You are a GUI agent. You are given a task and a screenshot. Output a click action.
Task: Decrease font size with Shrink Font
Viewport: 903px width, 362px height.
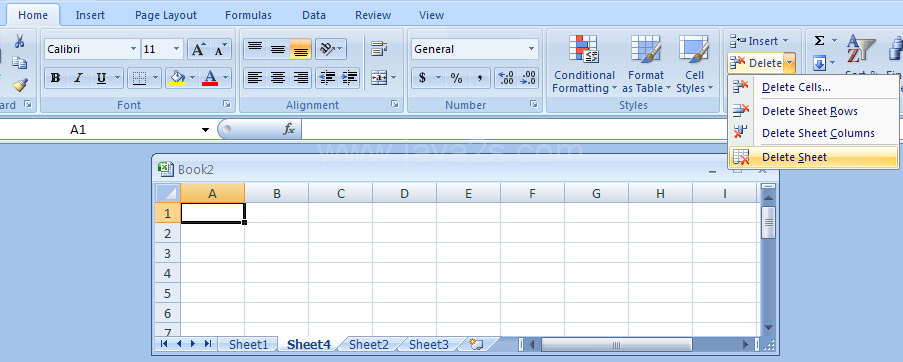221,49
